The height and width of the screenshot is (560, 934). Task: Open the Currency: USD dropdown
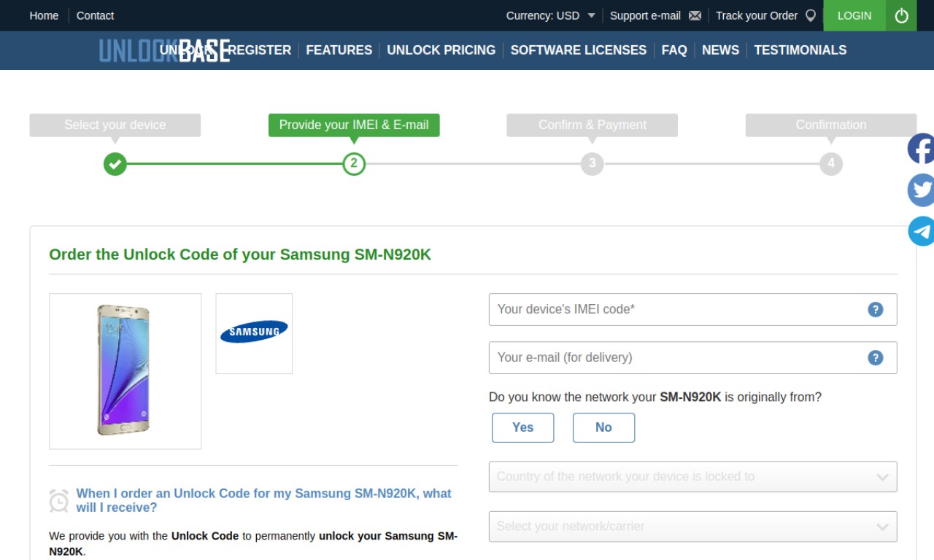click(551, 15)
